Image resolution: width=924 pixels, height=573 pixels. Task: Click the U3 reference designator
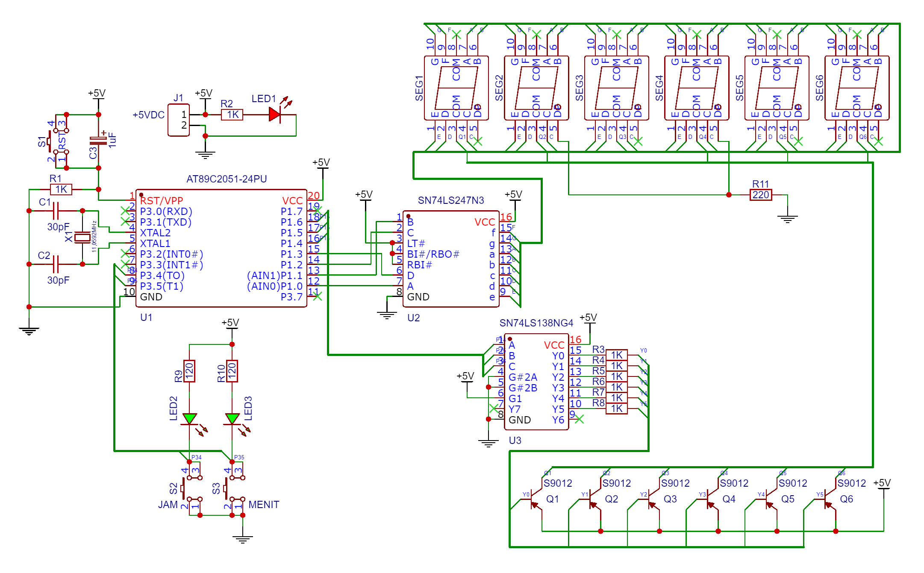tap(515, 441)
